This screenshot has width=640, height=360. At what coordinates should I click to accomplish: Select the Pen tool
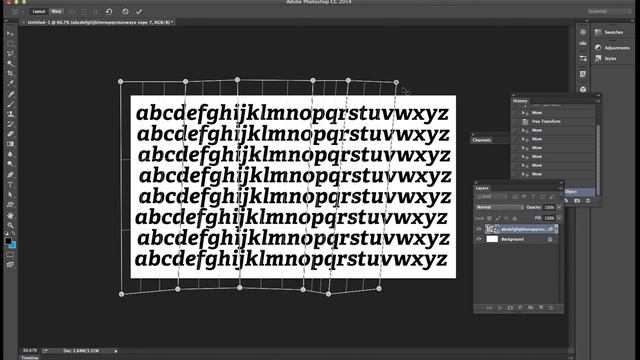coord(11,175)
